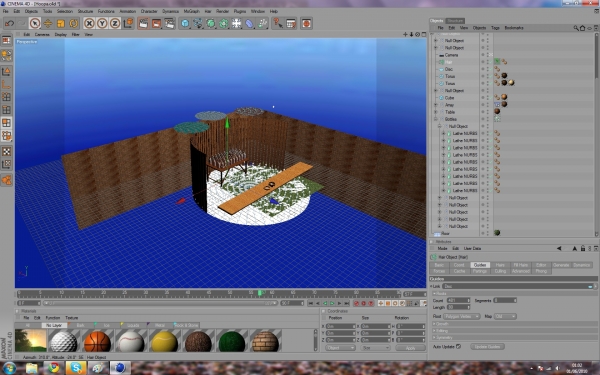
Task: Open the Render menu
Action: (222, 11)
